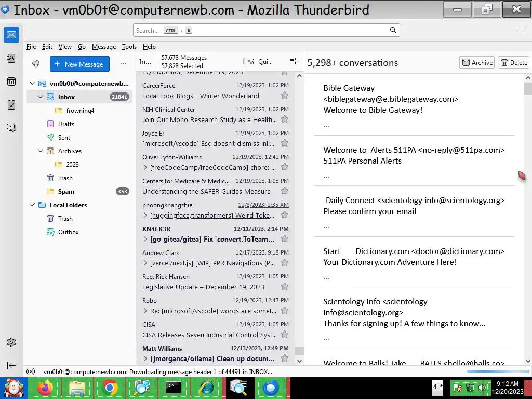Open the Tasks space icon
This screenshot has height=399, width=532.
coord(11,105)
